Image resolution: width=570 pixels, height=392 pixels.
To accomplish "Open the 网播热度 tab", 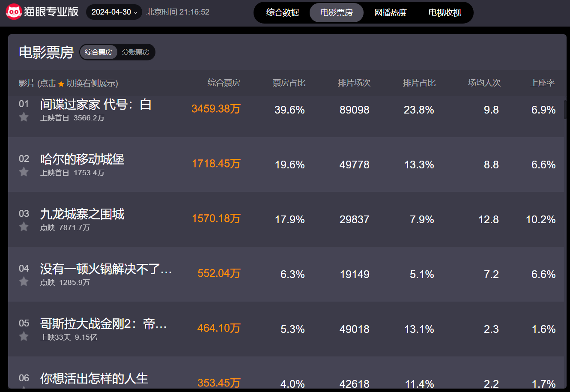I will click(x=391, y=12).
